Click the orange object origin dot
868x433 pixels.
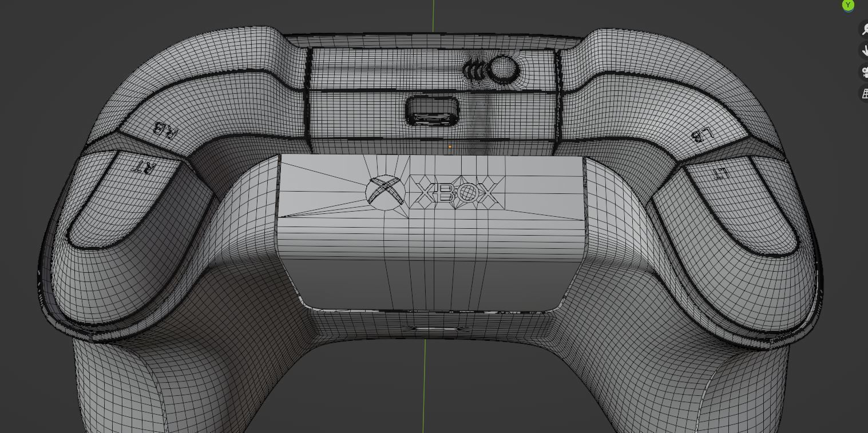(x=450, y=147)
